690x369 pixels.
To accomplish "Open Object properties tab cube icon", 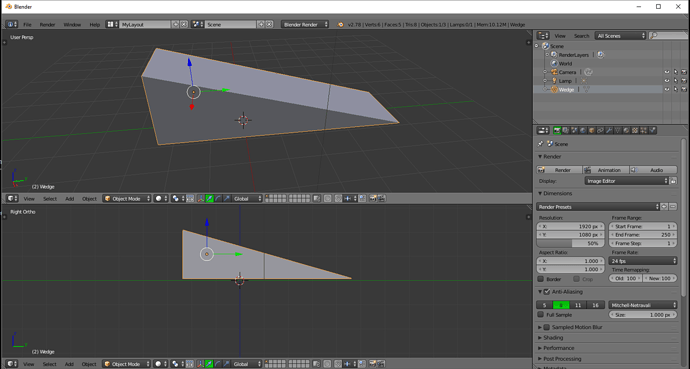I will point(592,131).
